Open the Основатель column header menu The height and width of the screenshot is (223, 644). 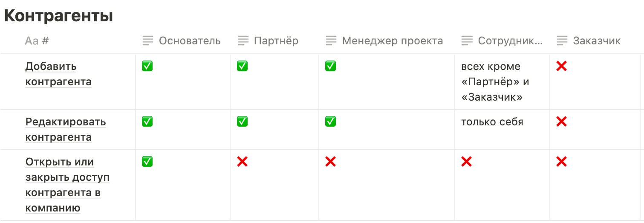[x=190, y=41]
